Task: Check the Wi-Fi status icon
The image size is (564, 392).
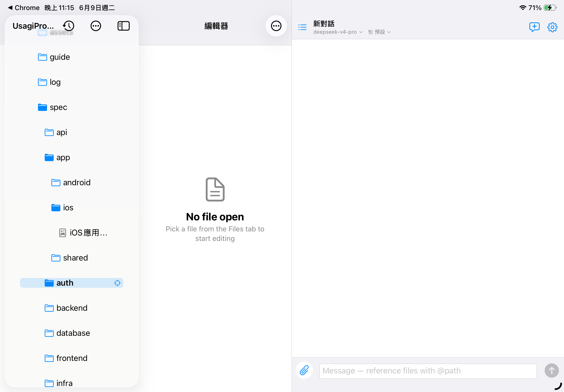Action: pyautogui.click(x=523, y=8)
